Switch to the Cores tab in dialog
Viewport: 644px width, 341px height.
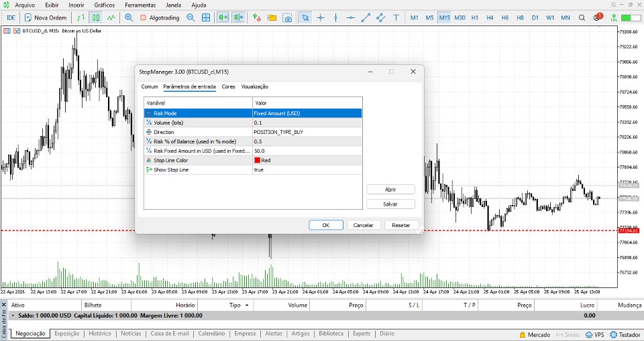[x=228, y=86]
